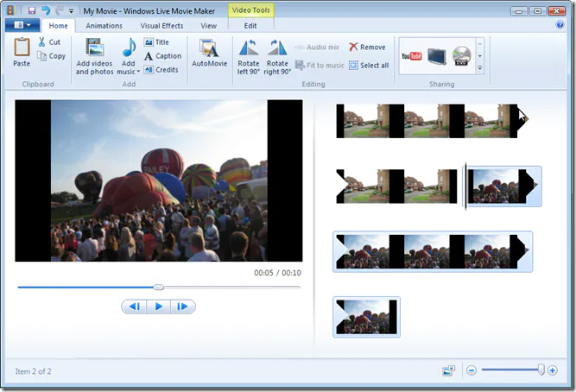Viewport: 576px width, 392px height.
Task: Click the preview seek bar handle
Action: click(158, 288)
